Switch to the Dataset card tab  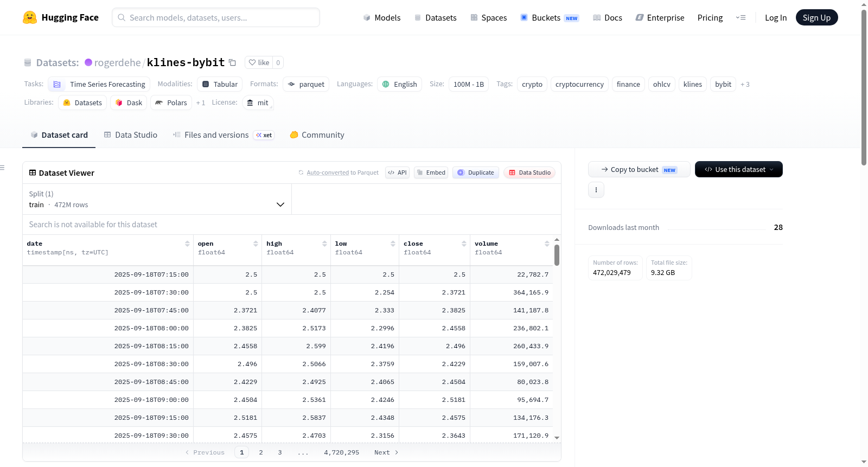pyautogui.click(x=59, y=135)
